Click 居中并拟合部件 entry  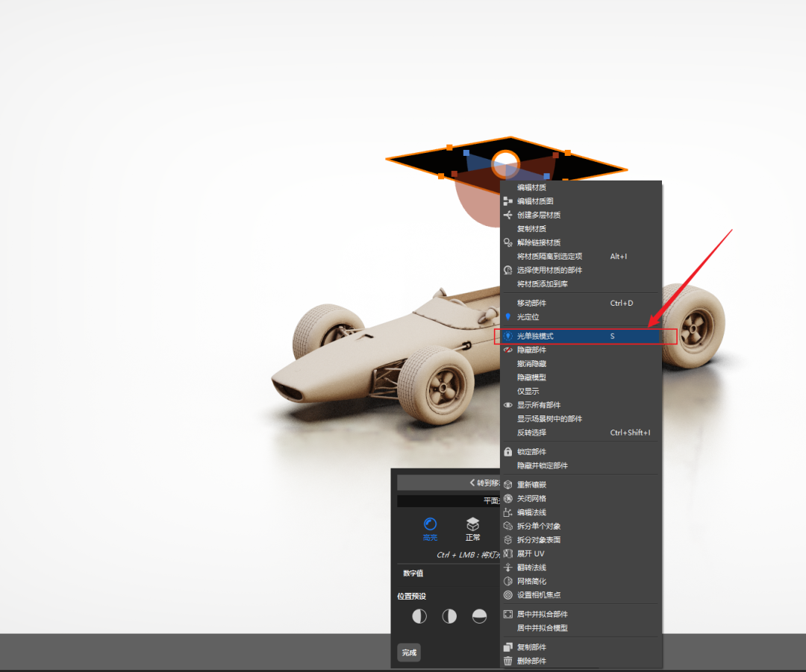point(581,615)
